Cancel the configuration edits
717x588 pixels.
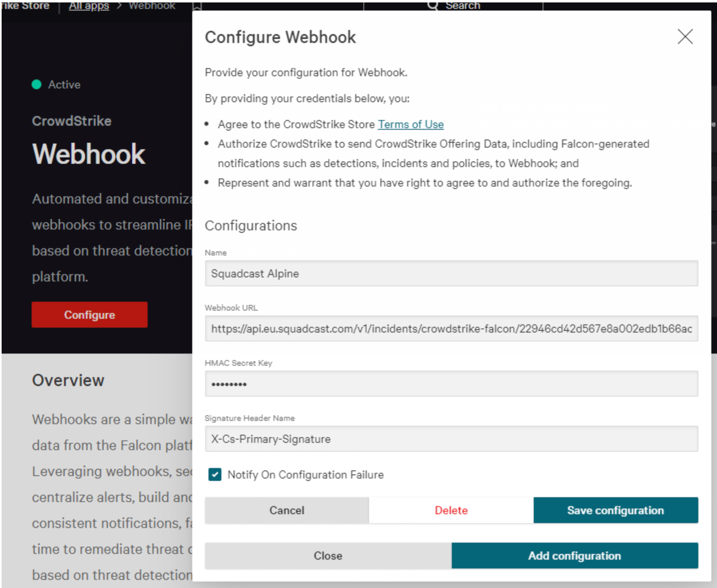(x=287, y=510)
